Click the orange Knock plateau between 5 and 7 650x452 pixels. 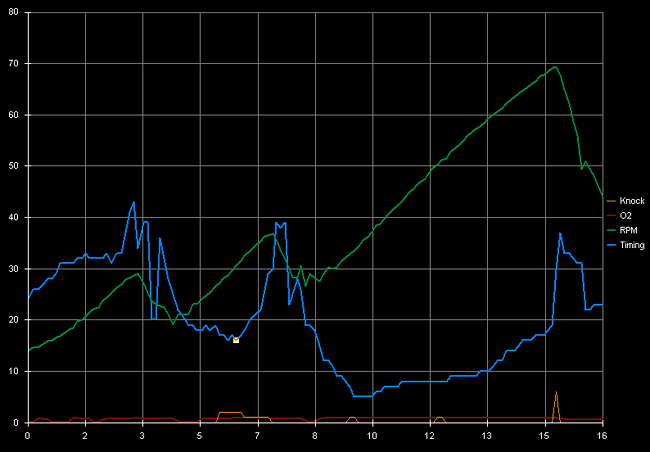[230, 412]
